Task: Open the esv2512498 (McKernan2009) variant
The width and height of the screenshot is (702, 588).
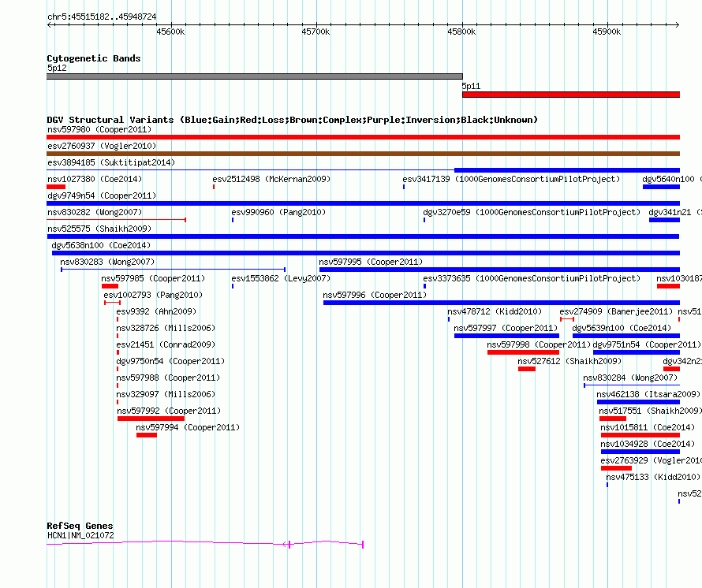Action: point(271,180)
